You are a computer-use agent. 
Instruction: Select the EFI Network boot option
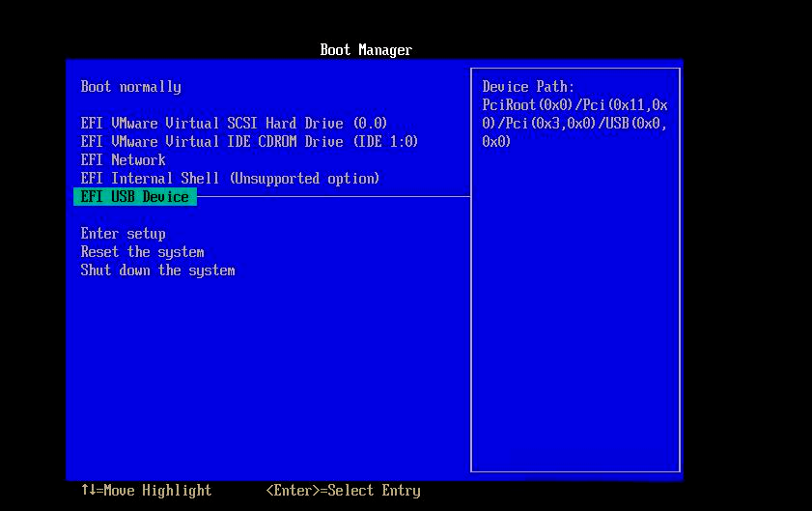tap(123, 160)
